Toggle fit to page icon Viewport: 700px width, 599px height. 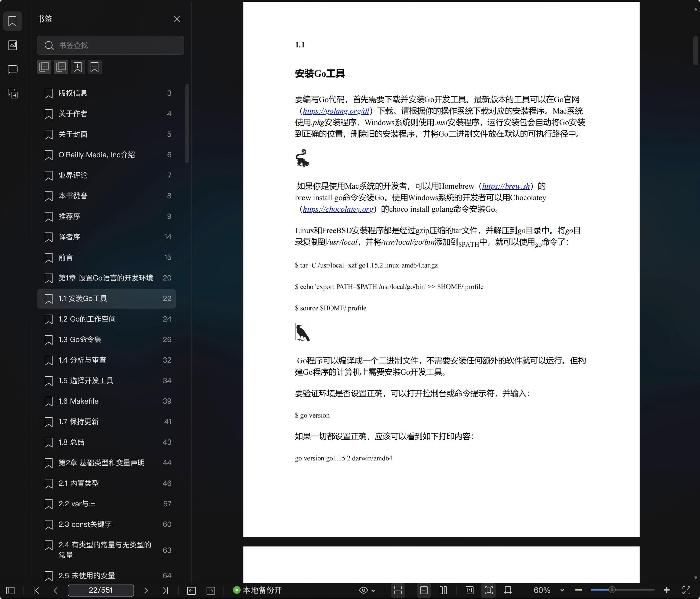pyautogui.click(x=489, y=590)
